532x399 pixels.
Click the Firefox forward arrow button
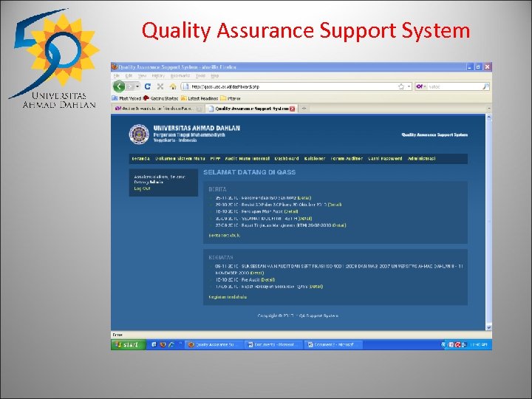click(x=130, y=86)
